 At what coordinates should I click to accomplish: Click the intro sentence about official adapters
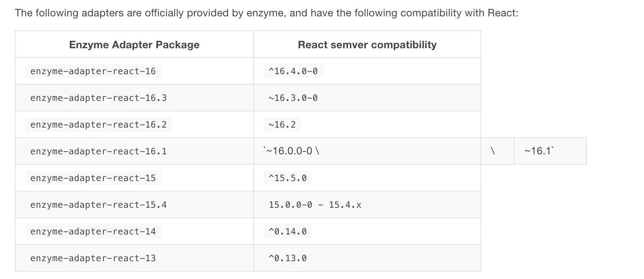coord(266,13)
